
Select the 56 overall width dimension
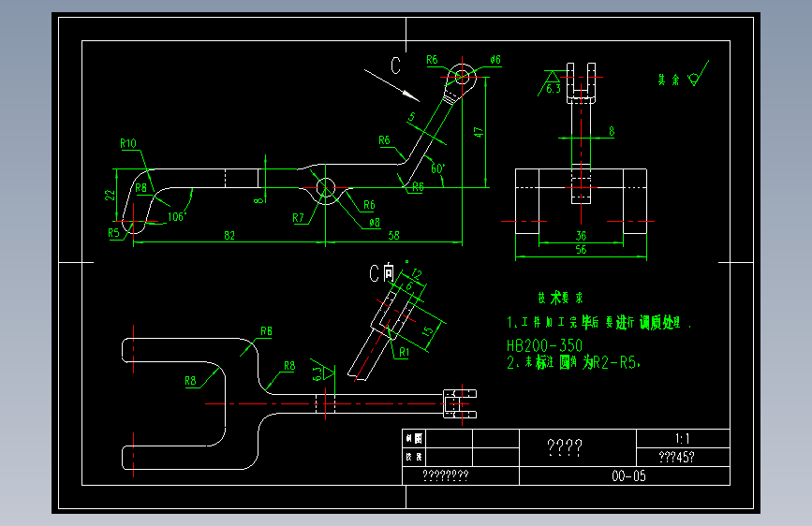pos(581,250)
